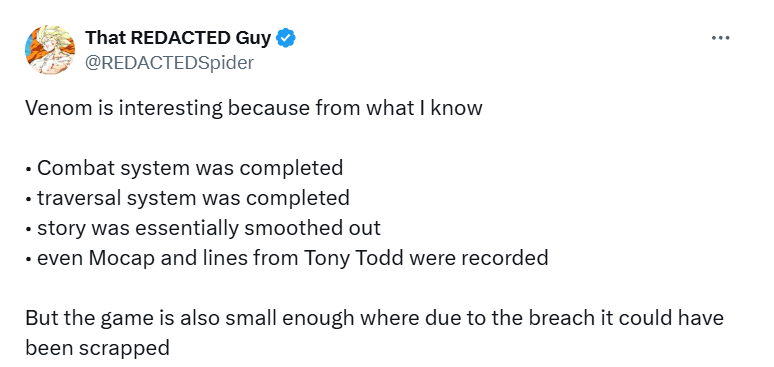Open the anime profile avatar picture
Viewport: 774px width, 367px height.
coord(50,50)
